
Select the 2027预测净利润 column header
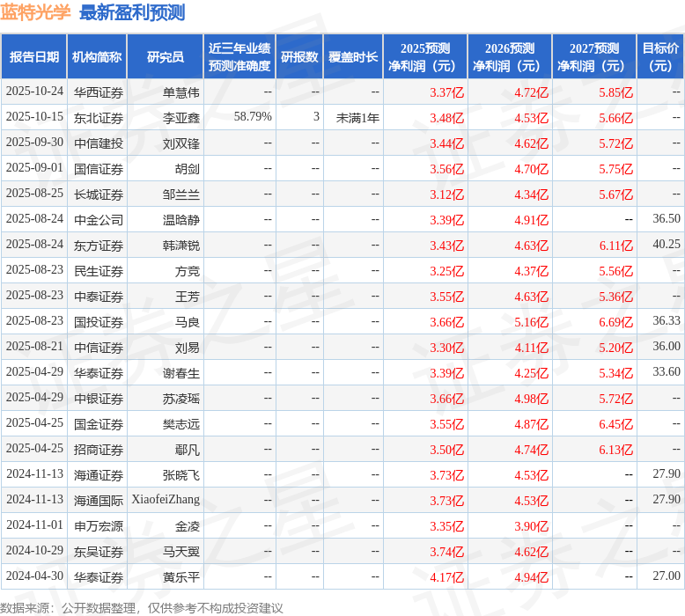pyautogui.click(x=594, y=56)
